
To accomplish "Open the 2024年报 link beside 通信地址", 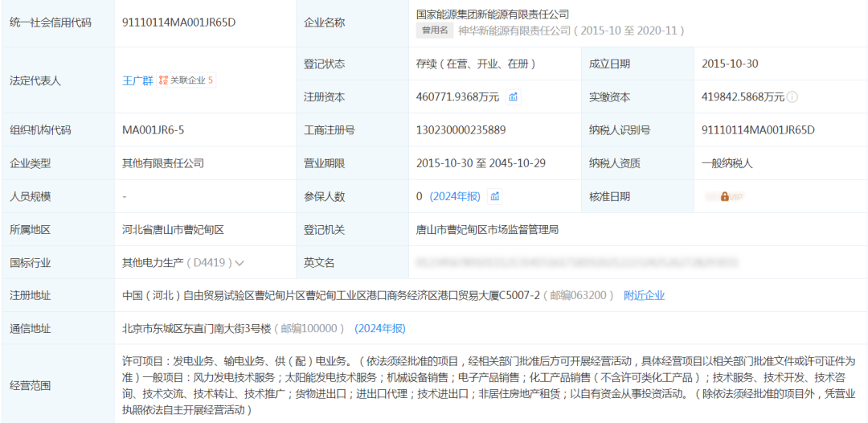I will coord(380,328).
